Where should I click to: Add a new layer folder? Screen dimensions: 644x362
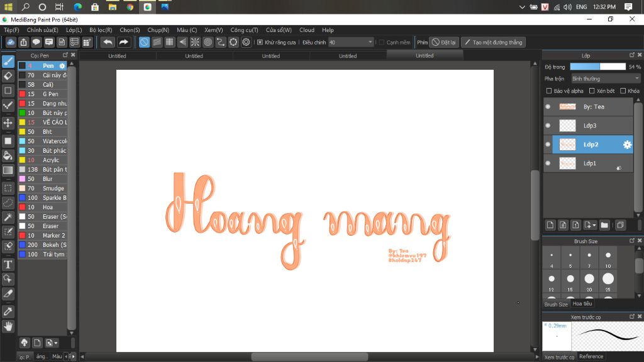[x=604, y=225]
